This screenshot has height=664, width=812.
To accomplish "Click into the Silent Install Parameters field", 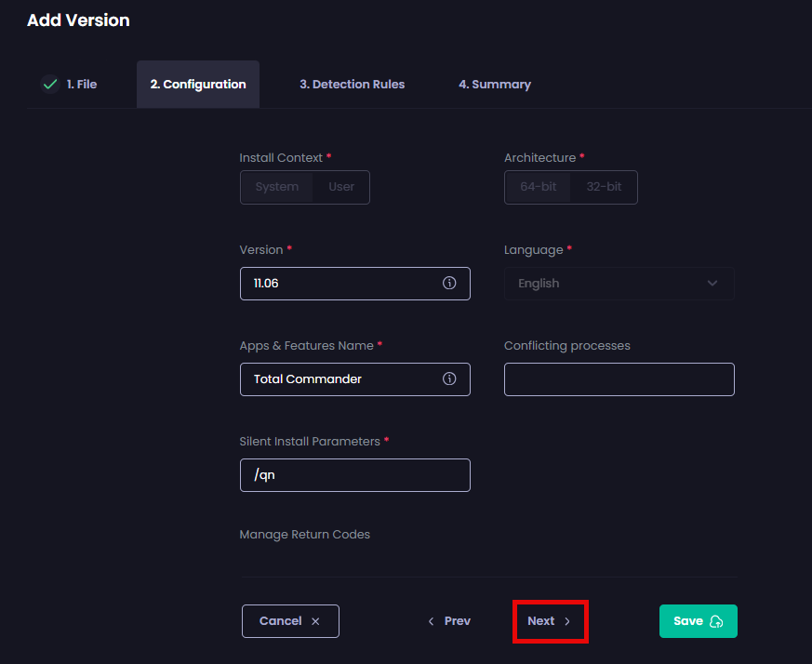I will point(354,475).
